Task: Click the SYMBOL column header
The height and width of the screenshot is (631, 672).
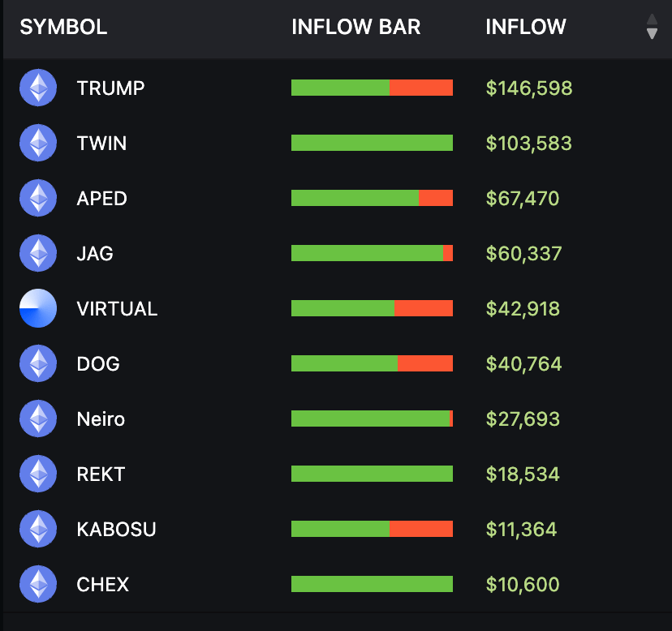Action: pos(63,27)
